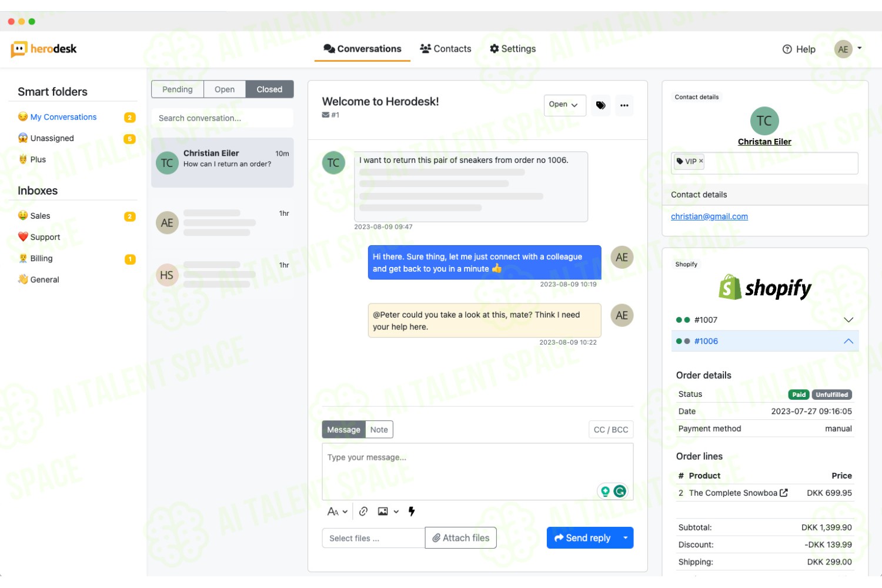882x588 pixels.
Task: Click the tag icon in conversation header
Action: [x=600, y=105]
